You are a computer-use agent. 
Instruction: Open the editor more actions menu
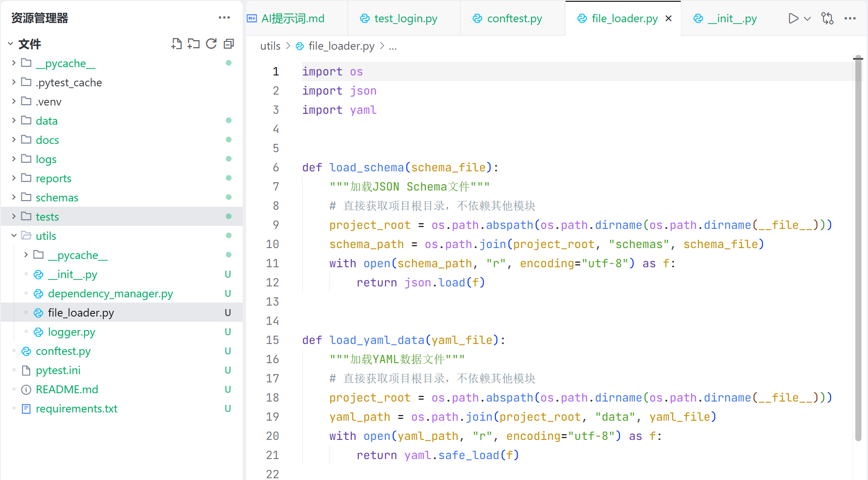click(850, 18)
